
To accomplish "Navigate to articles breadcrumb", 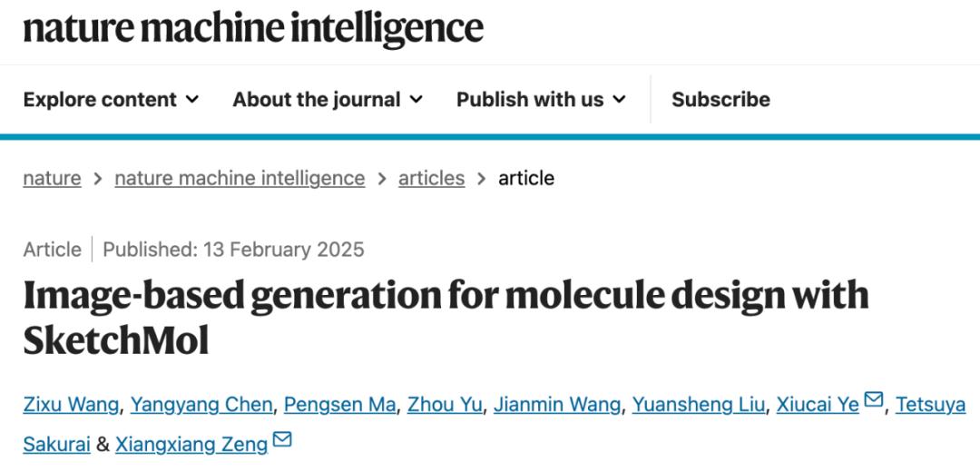I will tap(431, 178).
